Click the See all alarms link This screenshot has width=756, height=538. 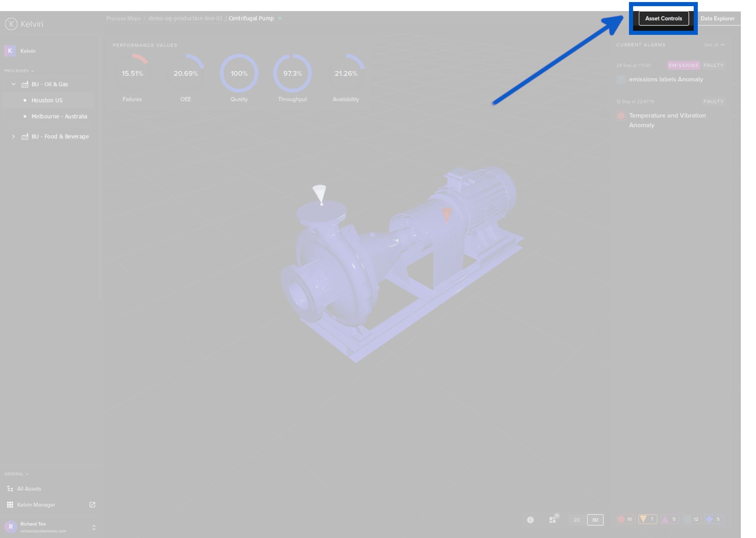[x=714, y=45]
